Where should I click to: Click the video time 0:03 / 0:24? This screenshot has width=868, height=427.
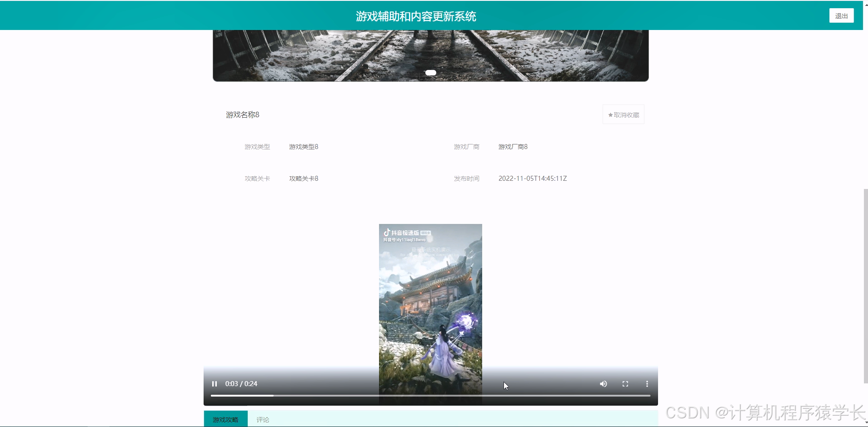pos(241,384)
